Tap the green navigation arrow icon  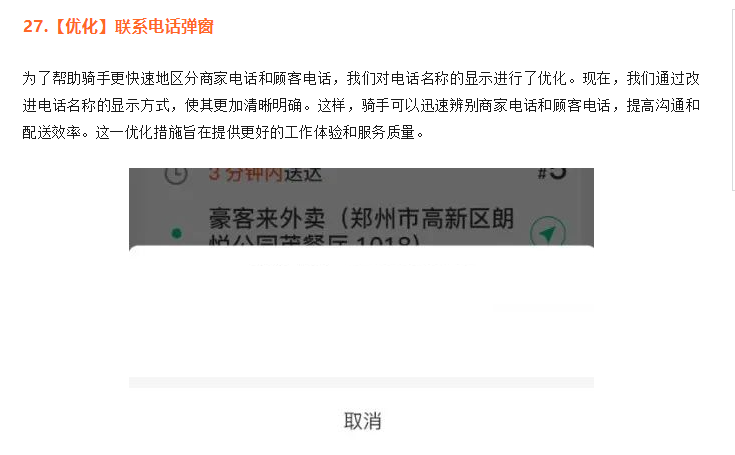click(548, 232)
